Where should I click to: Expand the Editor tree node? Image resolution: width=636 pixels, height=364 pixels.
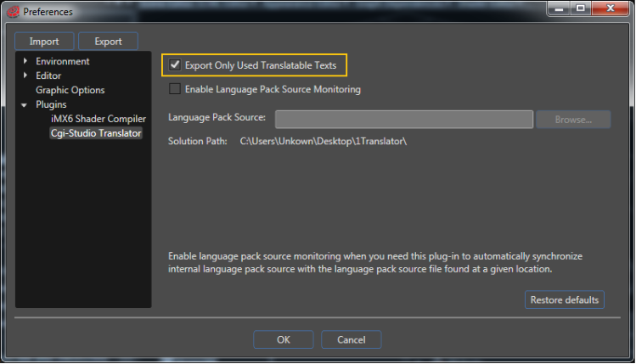tap(25, 75)
